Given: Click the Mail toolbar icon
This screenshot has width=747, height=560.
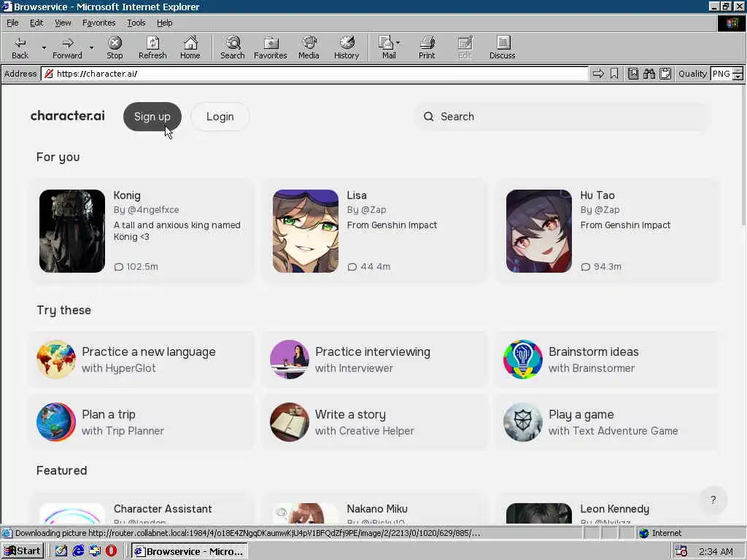Looking at the screenshot, I should pos(387,47).
